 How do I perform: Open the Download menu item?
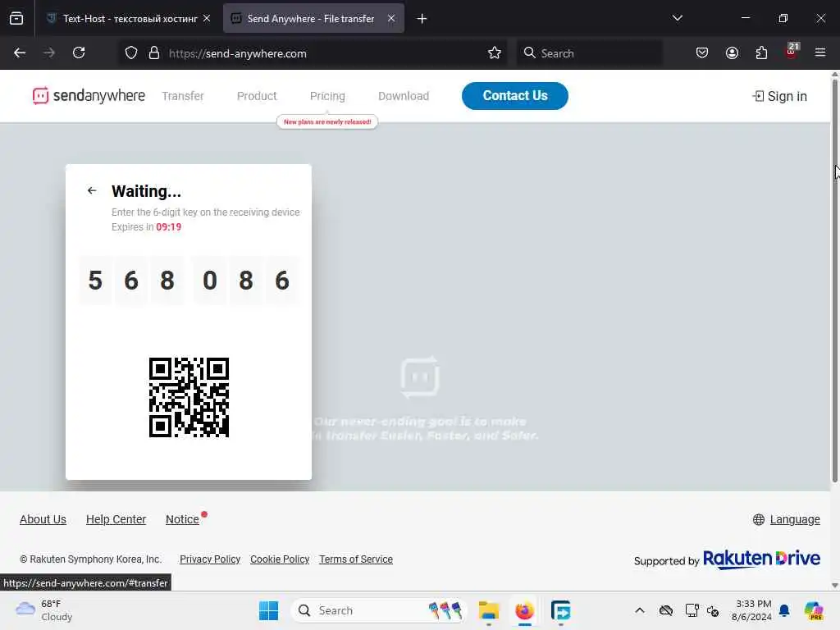click(x=404, y=96)
